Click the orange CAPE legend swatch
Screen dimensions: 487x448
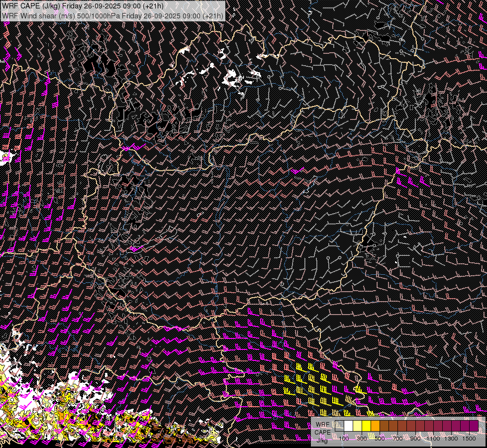pos(376,426)
